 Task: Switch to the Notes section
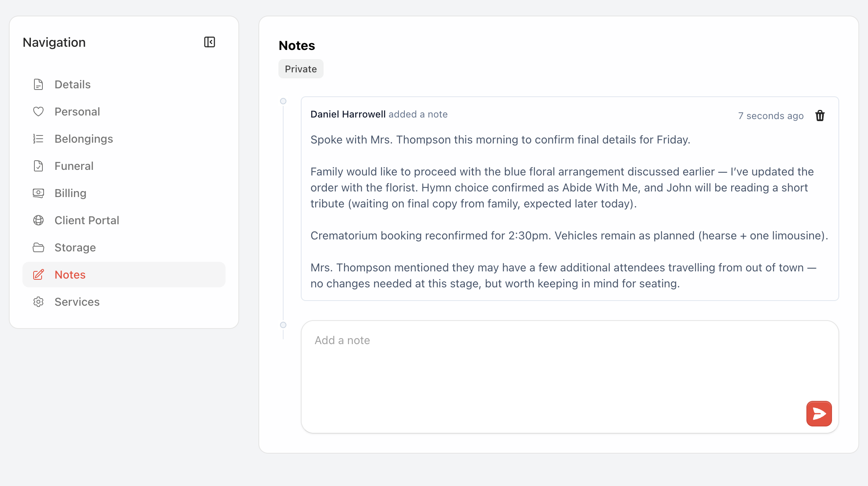coord(70,275)
